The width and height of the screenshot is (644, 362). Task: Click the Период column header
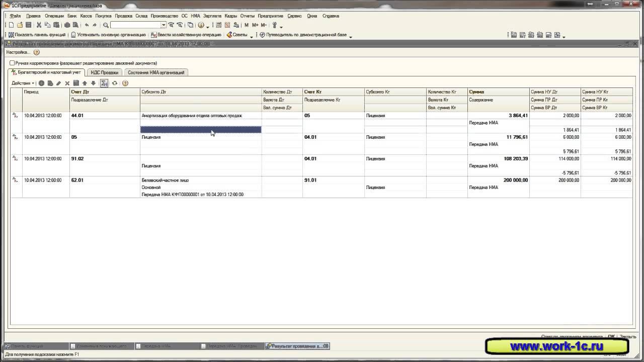pyautogui.click(x=46, y=92)
